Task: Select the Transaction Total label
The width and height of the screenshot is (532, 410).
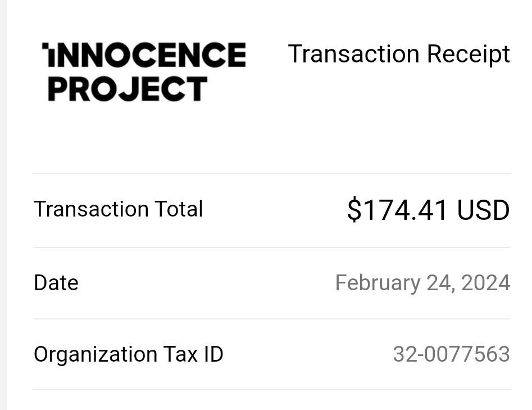Action: coord(119,209)
